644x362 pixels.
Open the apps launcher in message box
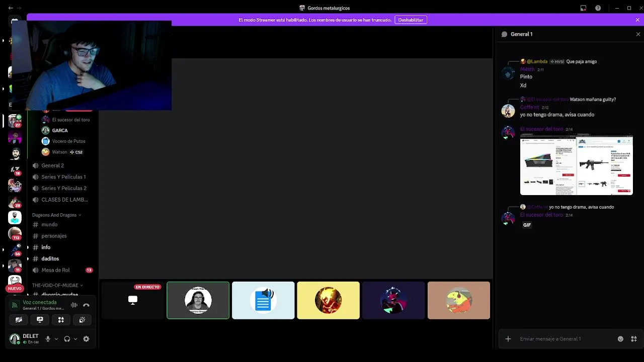point(634,339)
